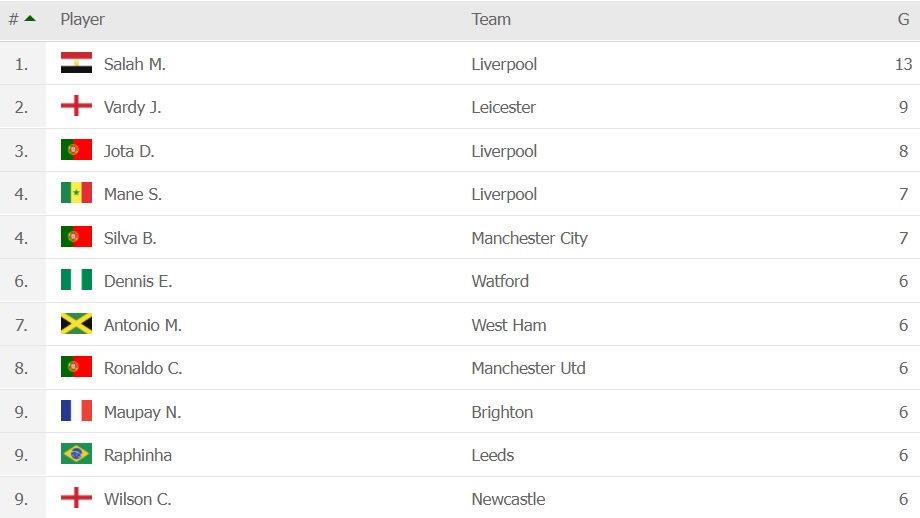Click the Nigeria flag beside Dennis E.

tap(76, 281)
